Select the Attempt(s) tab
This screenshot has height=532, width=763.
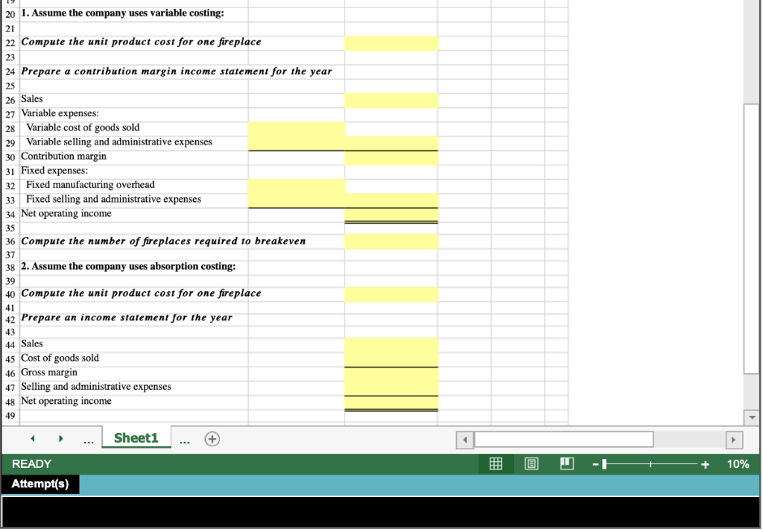[x=41, y=484]
